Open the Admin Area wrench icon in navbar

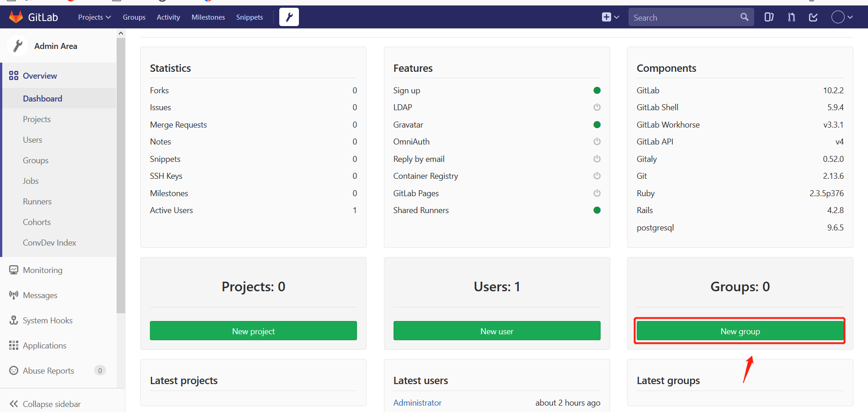click(x=289, y=17)
